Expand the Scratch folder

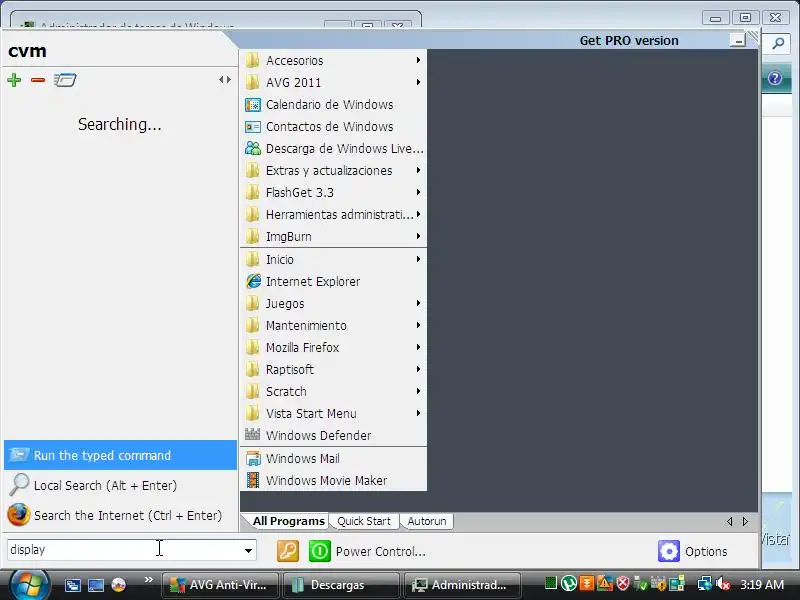click(x=333, y=391)
